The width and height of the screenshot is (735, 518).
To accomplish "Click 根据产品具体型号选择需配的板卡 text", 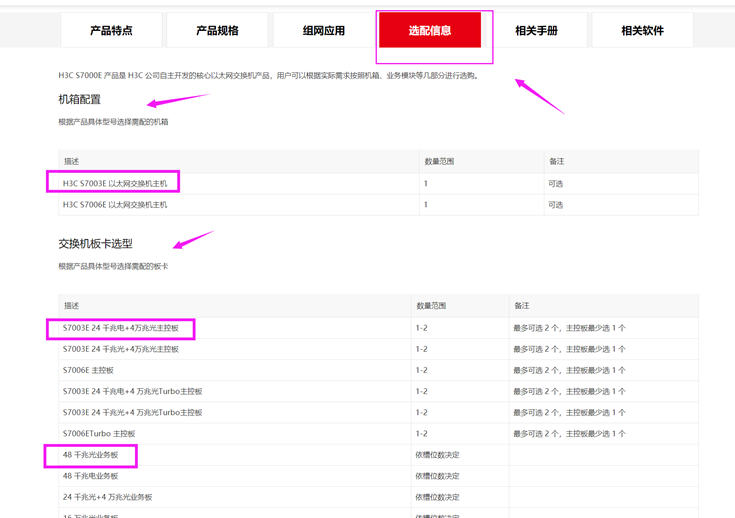I will tap(113, 266).
